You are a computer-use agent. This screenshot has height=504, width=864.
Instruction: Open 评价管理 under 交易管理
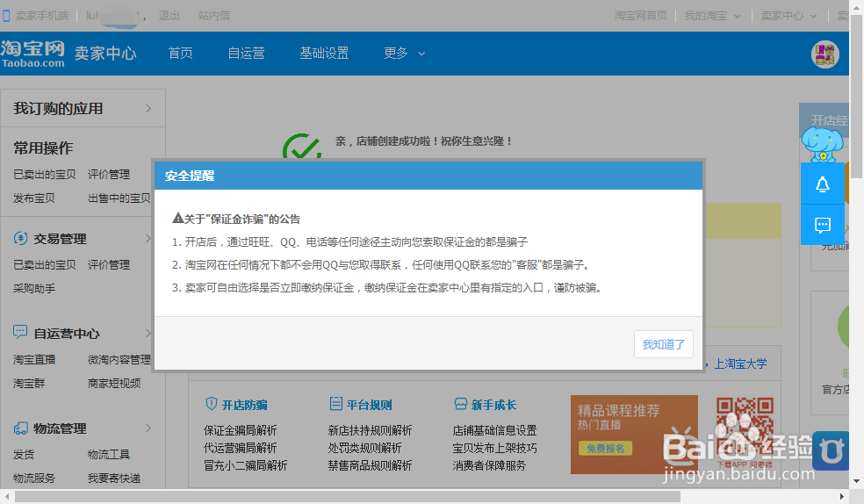click(x=109, y=264)
